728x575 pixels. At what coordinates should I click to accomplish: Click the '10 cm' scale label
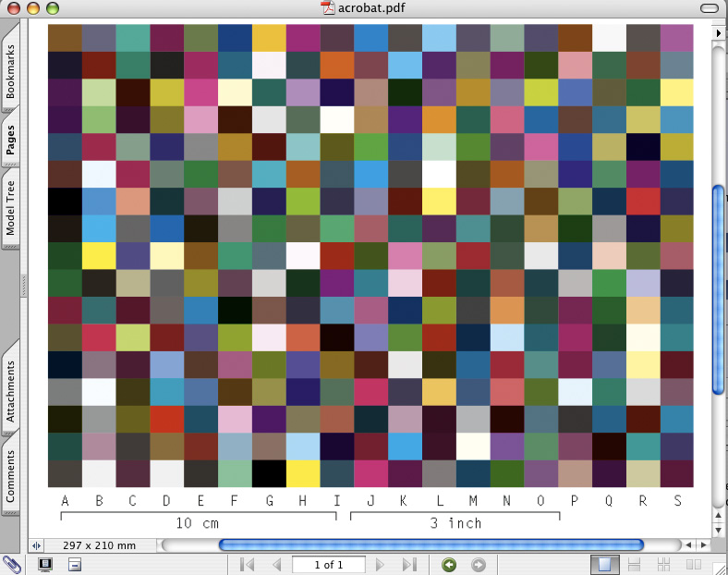point(198,523)
